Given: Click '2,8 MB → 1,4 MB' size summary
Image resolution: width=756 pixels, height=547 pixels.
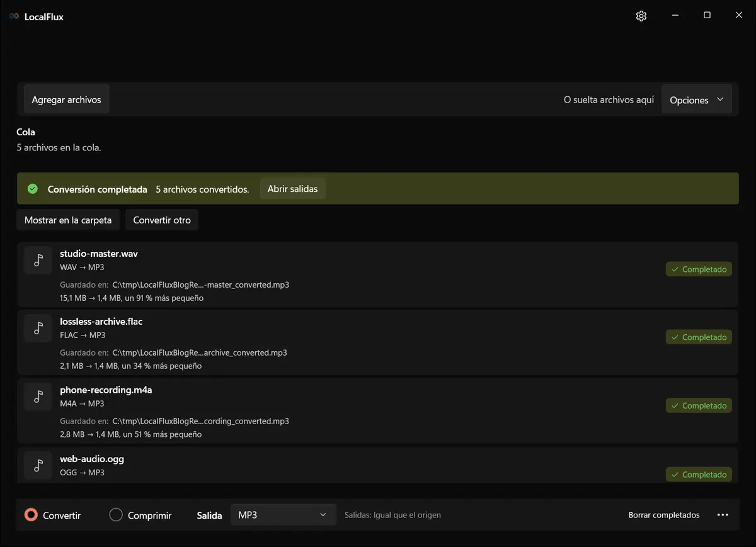Looking at the screenshot, I should tap(131, 434).
